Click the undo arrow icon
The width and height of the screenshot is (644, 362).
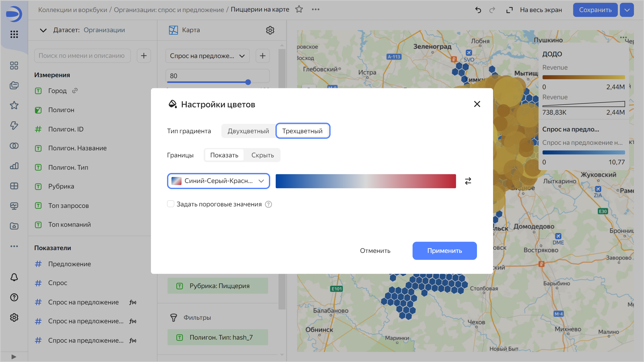[x=478, y=10]
